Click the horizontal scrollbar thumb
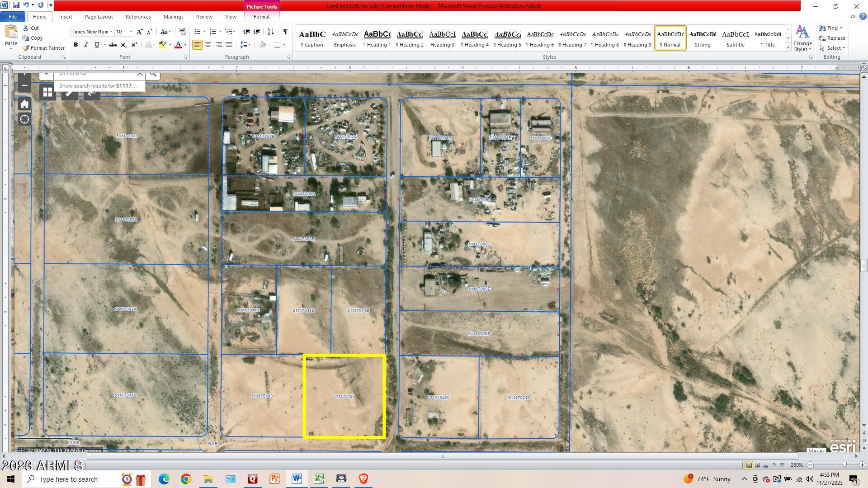 click(442, 456)
